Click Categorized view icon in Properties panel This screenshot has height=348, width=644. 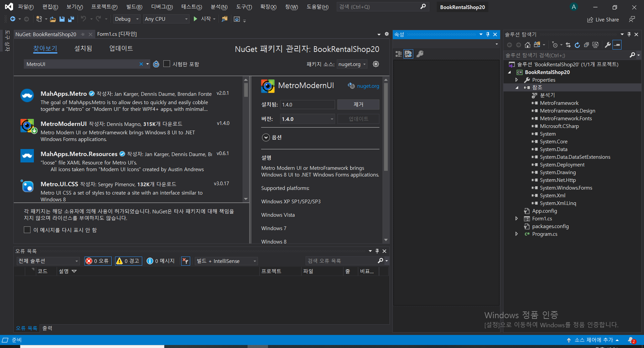pos(398,54)
